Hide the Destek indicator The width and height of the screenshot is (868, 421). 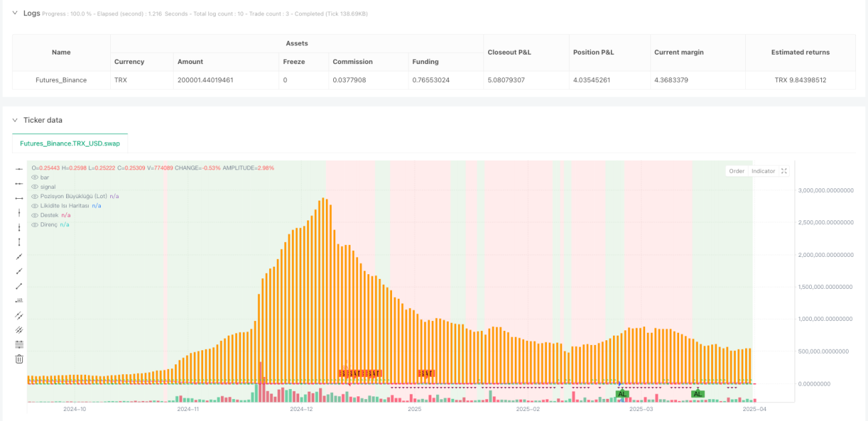pos(35,215)
